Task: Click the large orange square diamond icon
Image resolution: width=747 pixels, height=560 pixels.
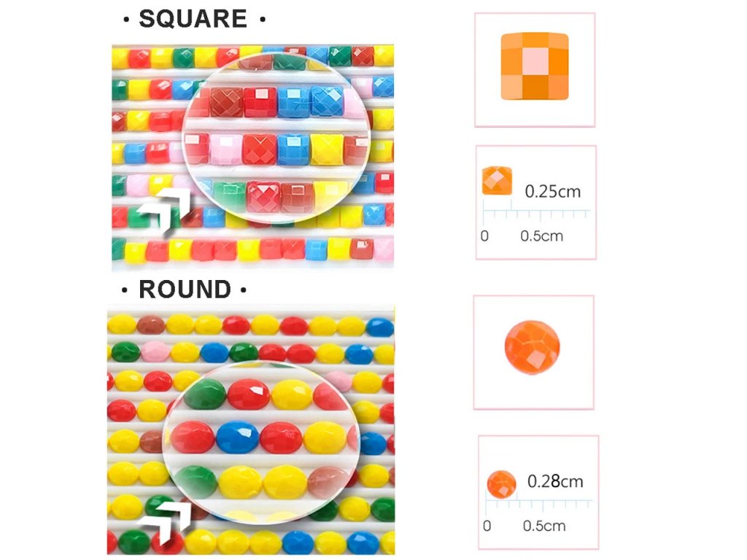Action: pyautogui.click(x=535, y=66)
